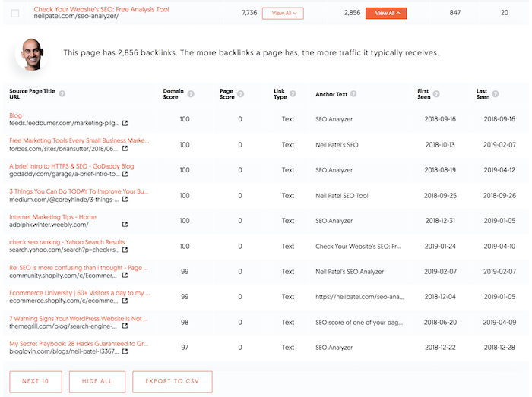The image size is (532, 397).
Task: Tick the checkbox beside SEO Analyzer page
Action: tap(15, 13)
